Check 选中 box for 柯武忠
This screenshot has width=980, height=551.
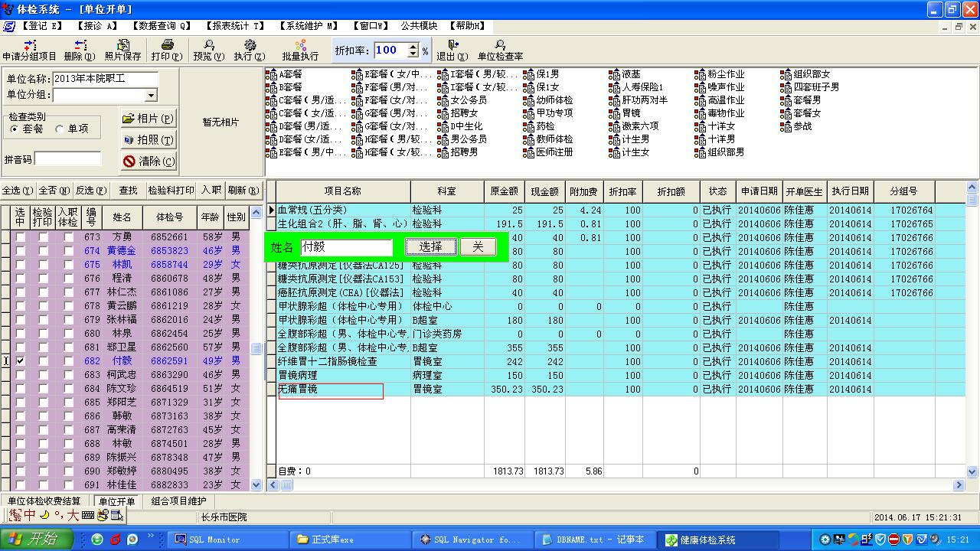coord(20,374)
